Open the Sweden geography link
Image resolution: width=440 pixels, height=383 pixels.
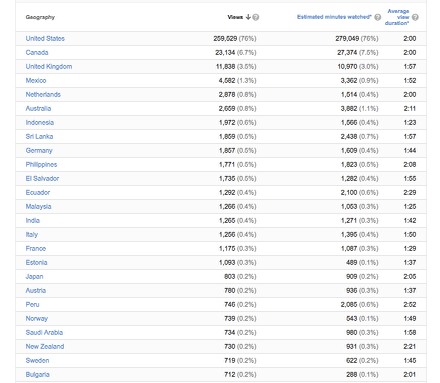(37, 360)
